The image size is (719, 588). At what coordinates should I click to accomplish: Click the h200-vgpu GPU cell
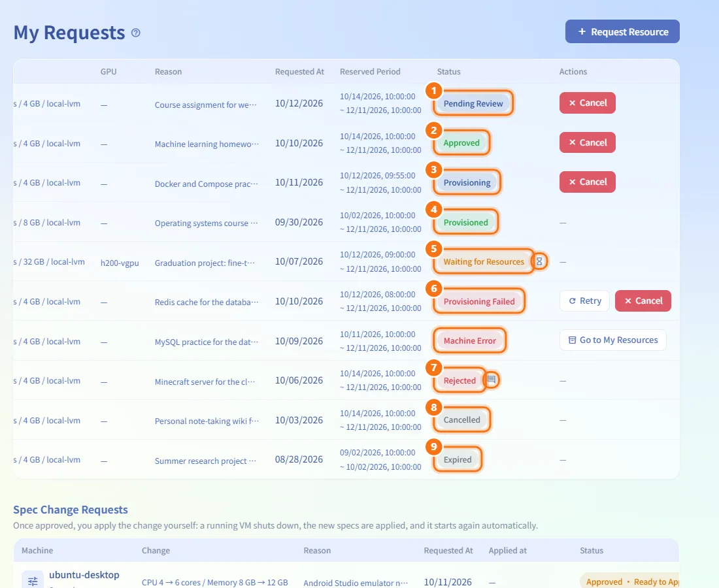click(x=120, y=263)
